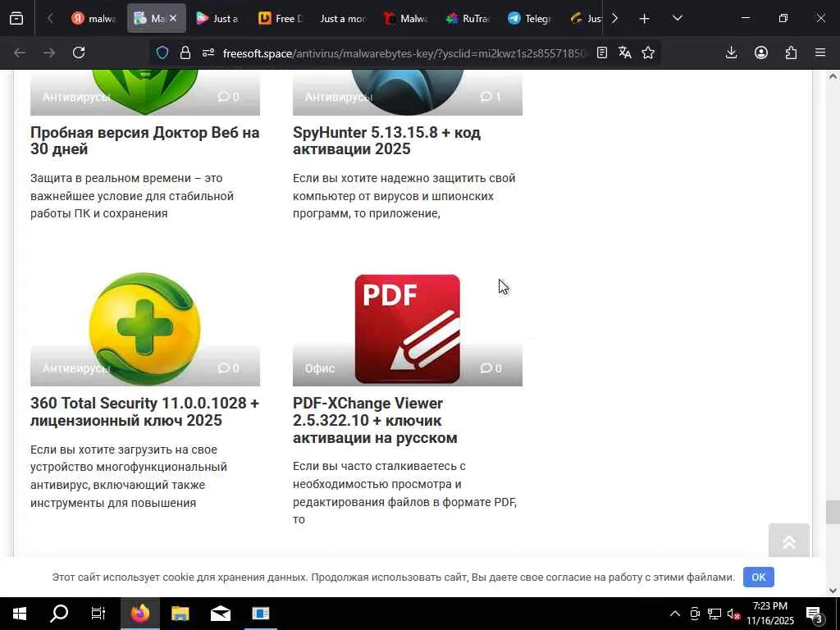Reload the current page
The image size is (840, 630).
click(79, 52)
